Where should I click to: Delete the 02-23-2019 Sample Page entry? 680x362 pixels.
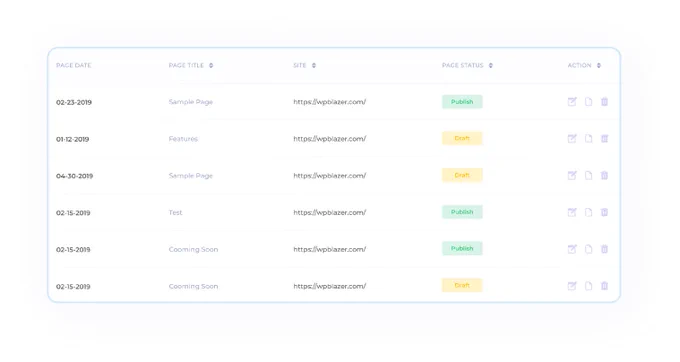click(x=604, y=101)
